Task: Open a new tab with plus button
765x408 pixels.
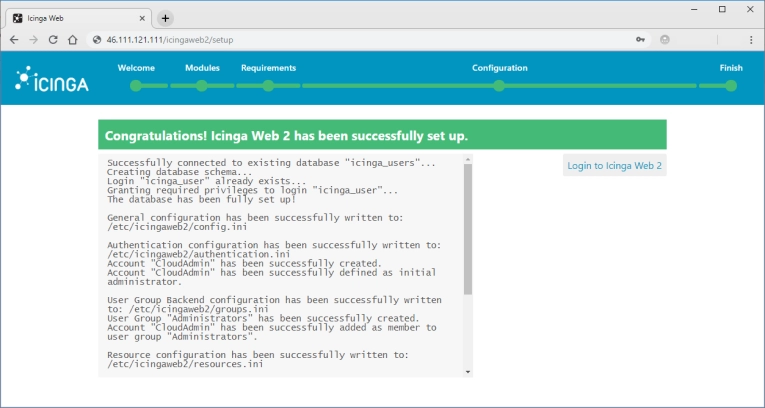Action: (x=165, y=19)
